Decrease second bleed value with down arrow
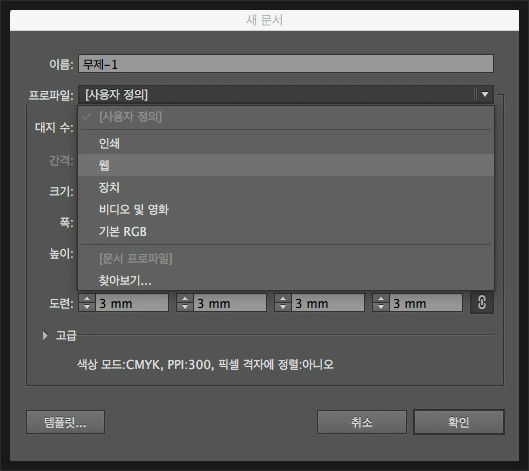 185,307
